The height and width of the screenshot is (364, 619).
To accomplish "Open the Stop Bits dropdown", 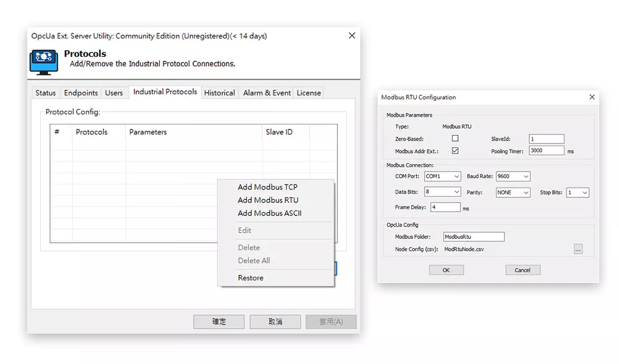I will (577, 193).
